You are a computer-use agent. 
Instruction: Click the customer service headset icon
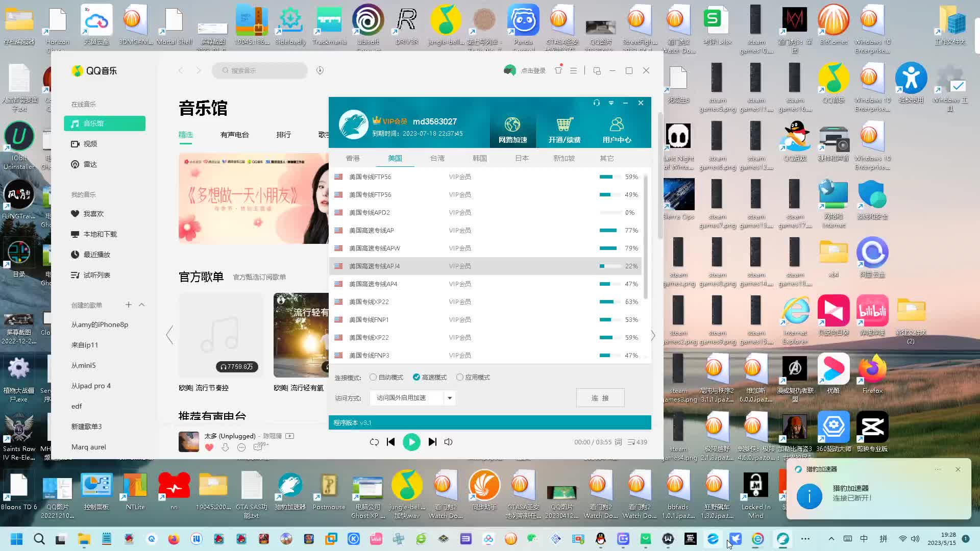click(x=596, y=103)
